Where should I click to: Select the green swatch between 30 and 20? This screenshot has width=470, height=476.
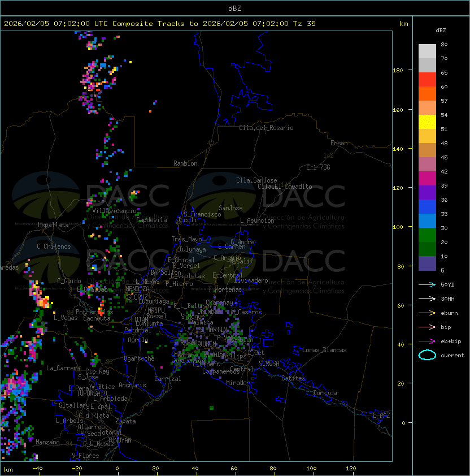coord(427,235)
